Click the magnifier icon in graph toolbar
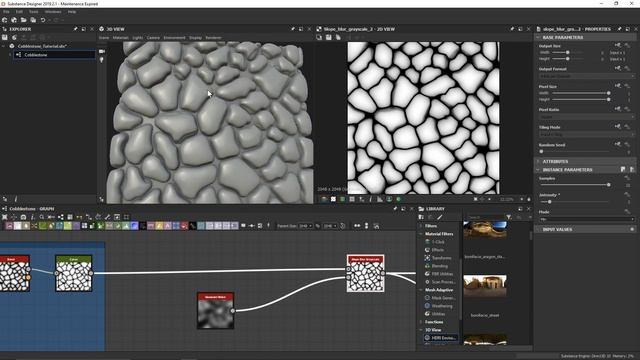The image size is (640, 360). [42, 217]
